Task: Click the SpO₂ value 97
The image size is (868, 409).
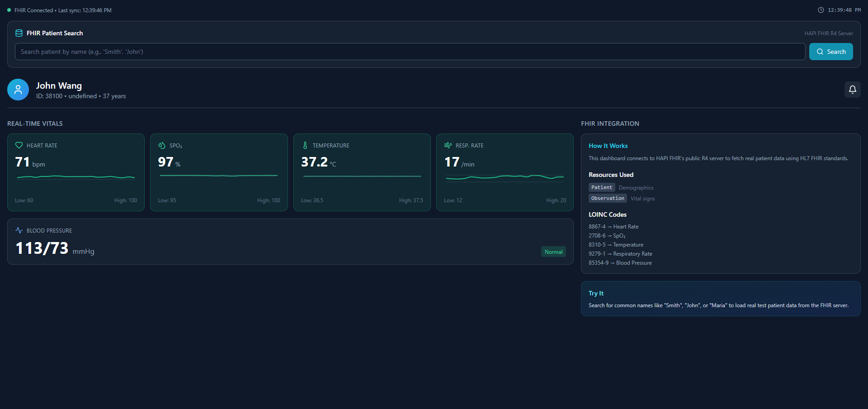Action: pos(165,162)
